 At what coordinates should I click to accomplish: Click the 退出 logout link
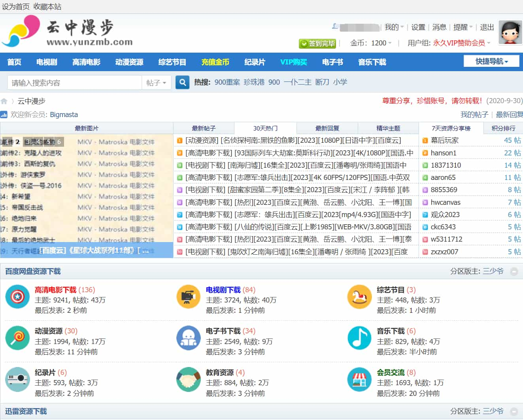pyautogui.click(x=487, y=27)
